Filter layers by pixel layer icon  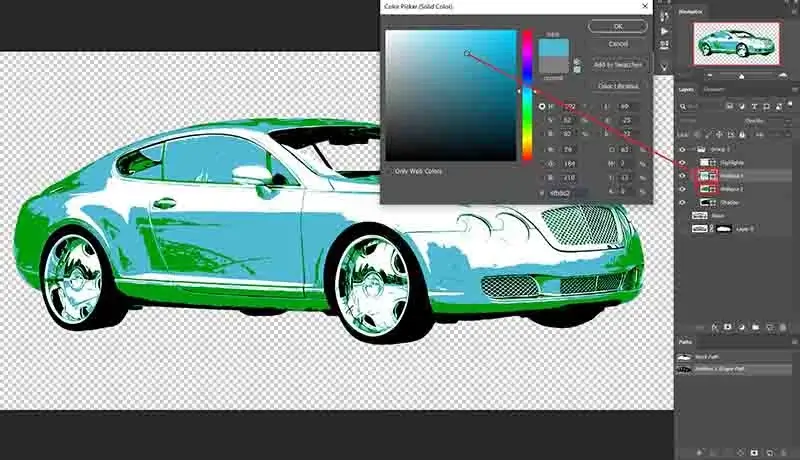(x=730, y=107)
